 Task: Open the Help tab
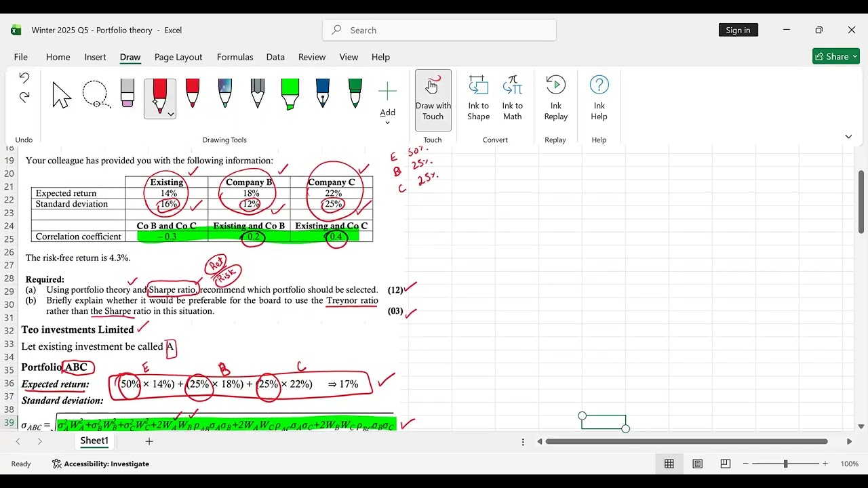(380, 57)
